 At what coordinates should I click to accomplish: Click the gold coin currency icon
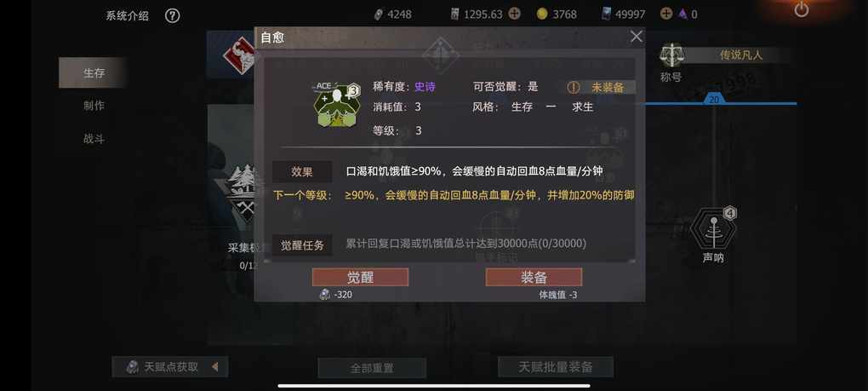pyautogui.click(x=542, y=14)
